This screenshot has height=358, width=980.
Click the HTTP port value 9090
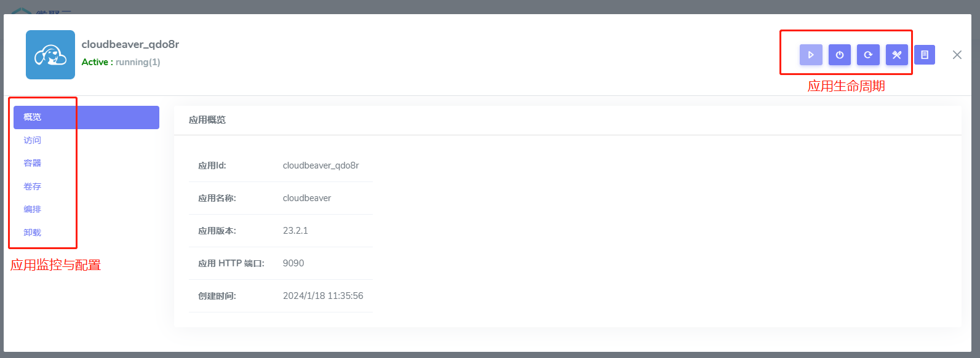click(293, 263)
